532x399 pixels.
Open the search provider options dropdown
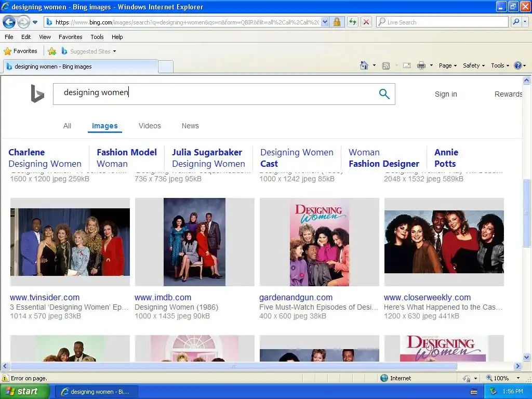[525, 22]
